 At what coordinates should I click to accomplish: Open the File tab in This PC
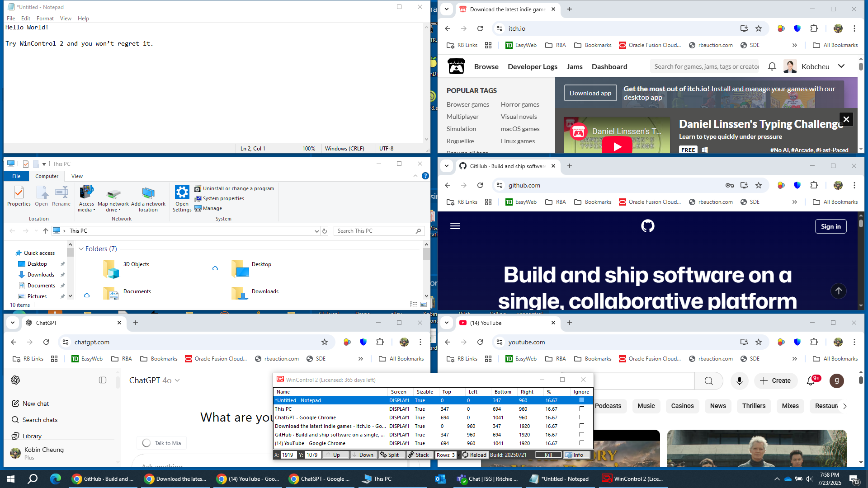16,176
